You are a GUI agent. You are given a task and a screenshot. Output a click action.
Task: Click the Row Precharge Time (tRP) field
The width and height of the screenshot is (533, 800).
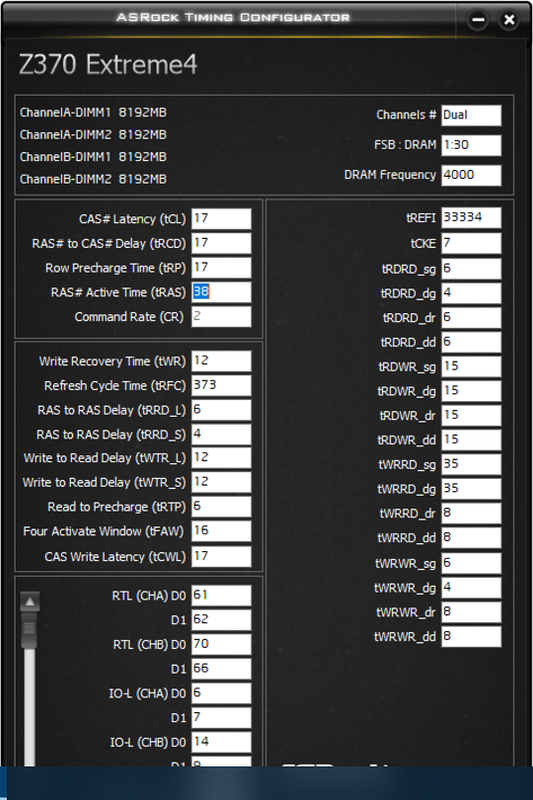click(221, 268)
